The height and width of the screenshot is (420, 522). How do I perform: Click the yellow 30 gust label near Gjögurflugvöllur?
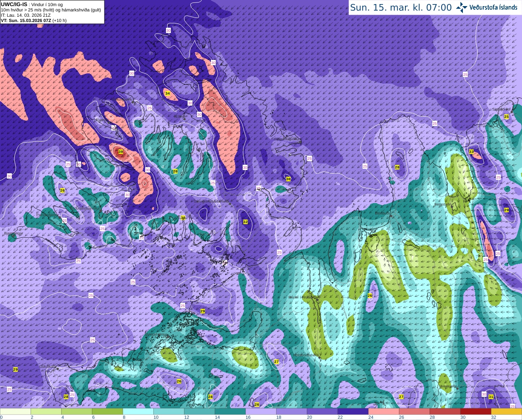click(x=288, y=179)
